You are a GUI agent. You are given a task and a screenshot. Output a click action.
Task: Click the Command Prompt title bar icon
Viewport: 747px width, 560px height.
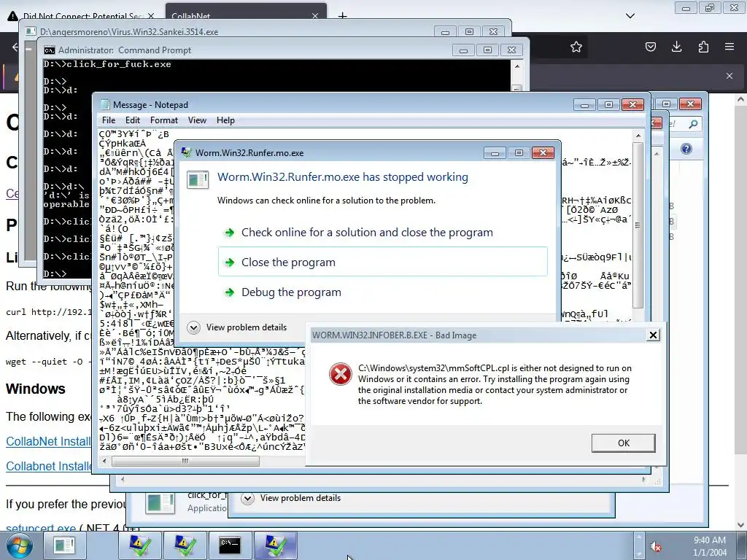49,50
